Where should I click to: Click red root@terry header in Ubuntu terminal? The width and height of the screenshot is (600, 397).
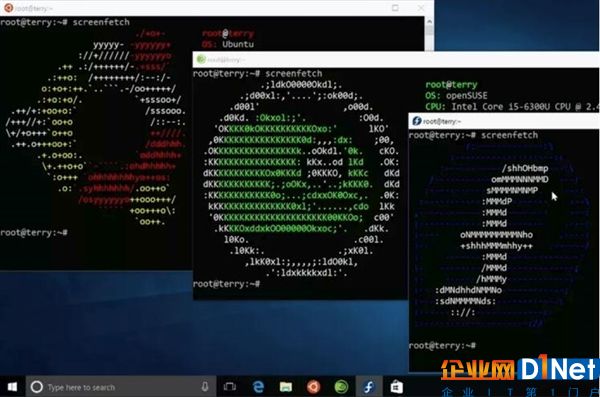point(228,33)
